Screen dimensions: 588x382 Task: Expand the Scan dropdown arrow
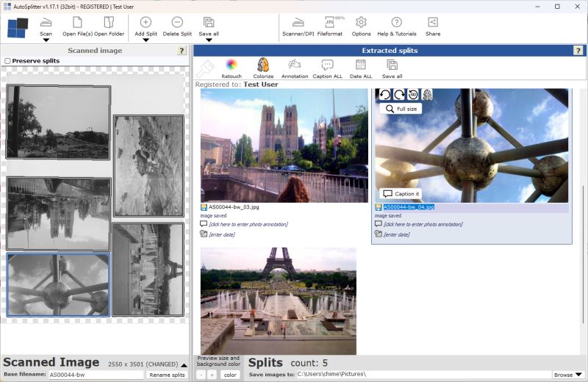(46, 40)
